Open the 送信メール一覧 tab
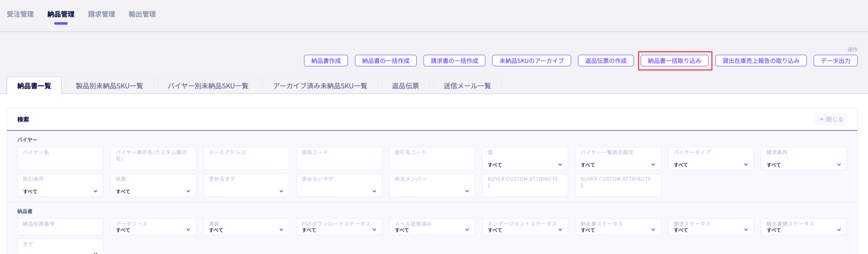The height and width of the screenshot is (254, 868). [x=467, y=86]
